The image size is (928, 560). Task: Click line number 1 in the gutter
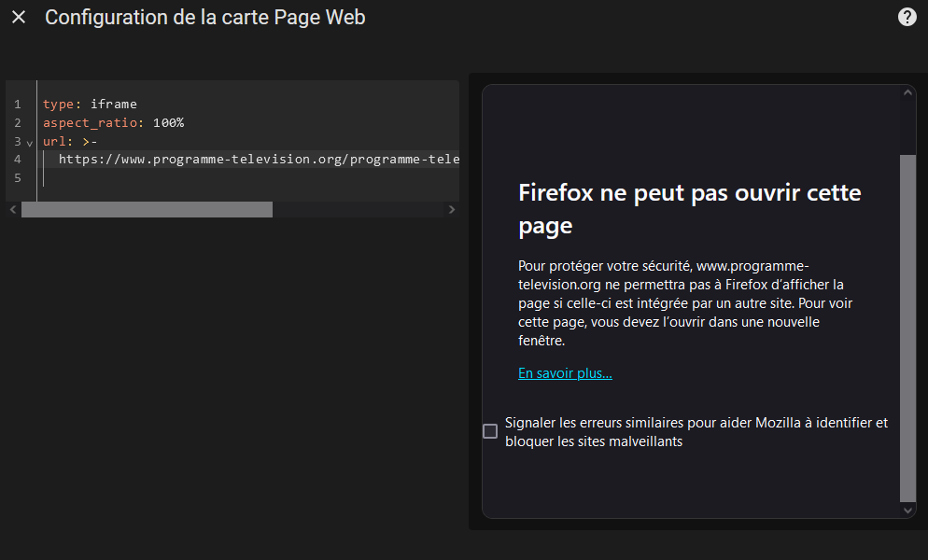pyautogui.click(x=18, y=105)
